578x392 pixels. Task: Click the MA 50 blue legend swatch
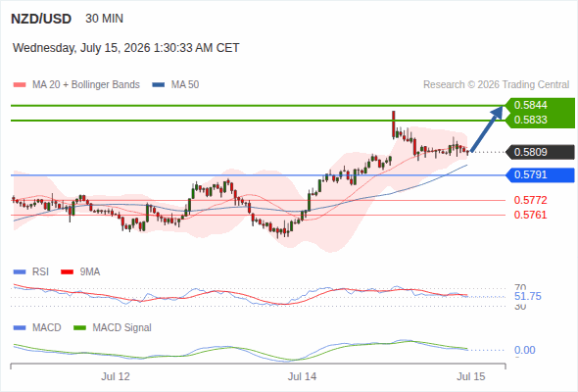point(159,85)
